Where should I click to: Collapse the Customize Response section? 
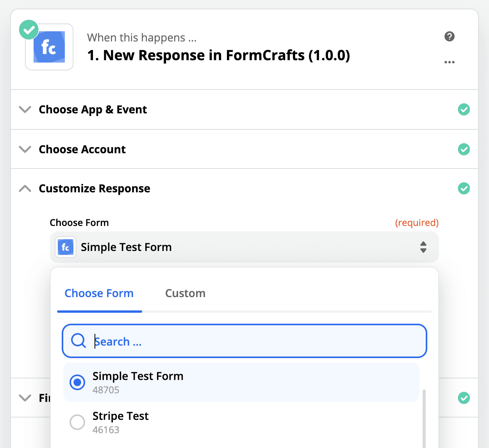pos(25,188)
